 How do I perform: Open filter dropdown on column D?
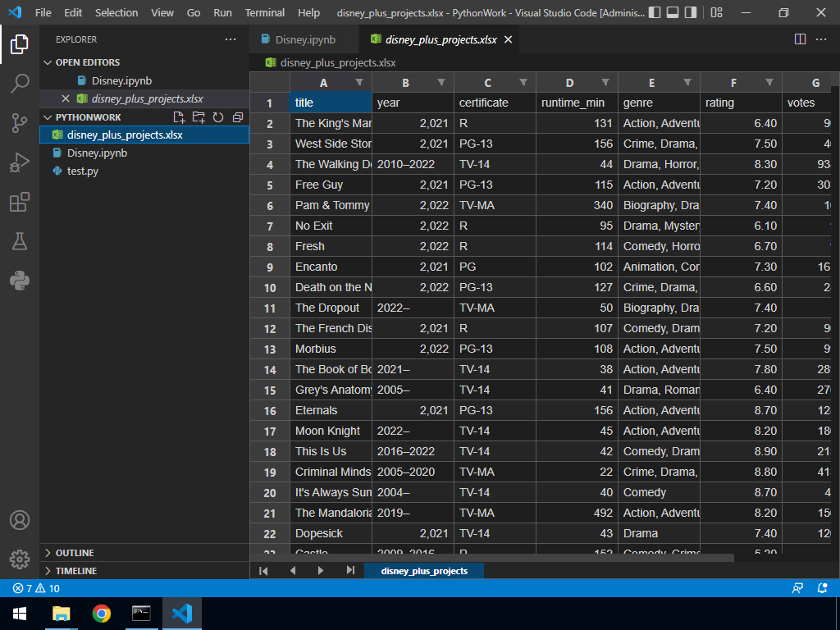click(605, 82)
